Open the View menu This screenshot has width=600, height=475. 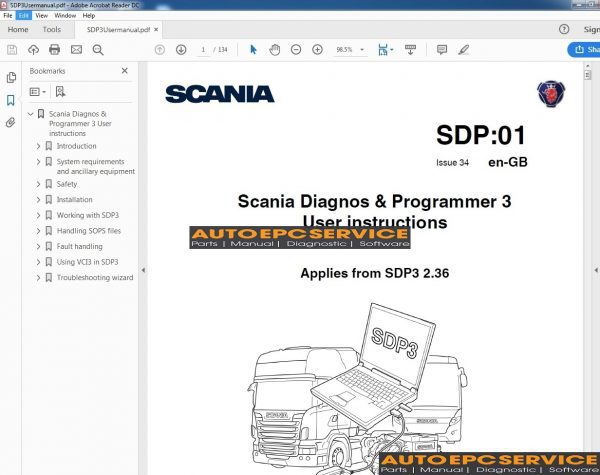tap(41, 16)
